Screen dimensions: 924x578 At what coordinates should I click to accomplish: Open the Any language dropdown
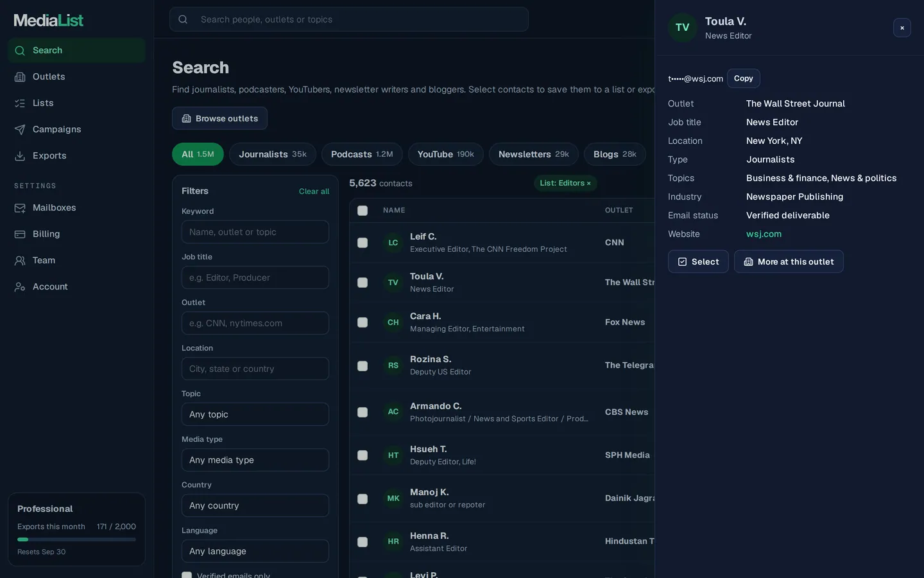[x=255, y=551]
